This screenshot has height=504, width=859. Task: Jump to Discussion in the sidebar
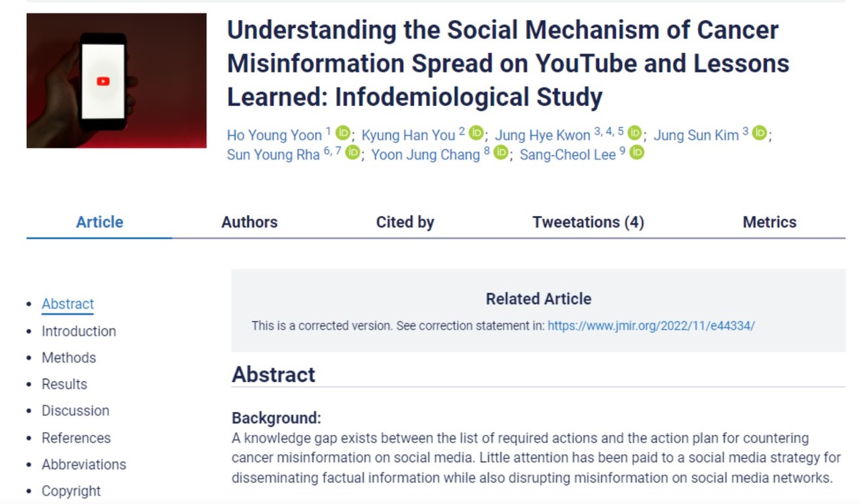tap(75, 411)
